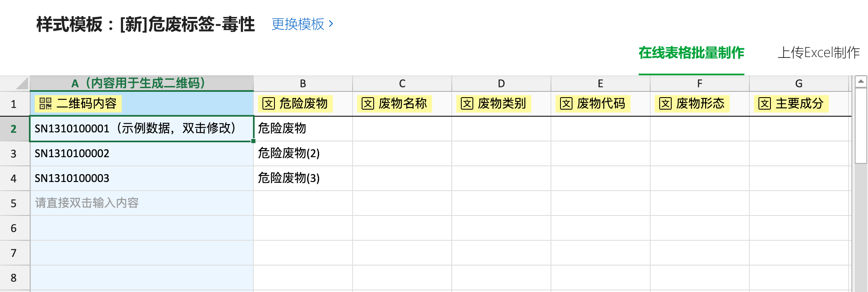868x292 pixels.
Task: Click the text icon beside 废物类别 header
Action: coord(467,103)
